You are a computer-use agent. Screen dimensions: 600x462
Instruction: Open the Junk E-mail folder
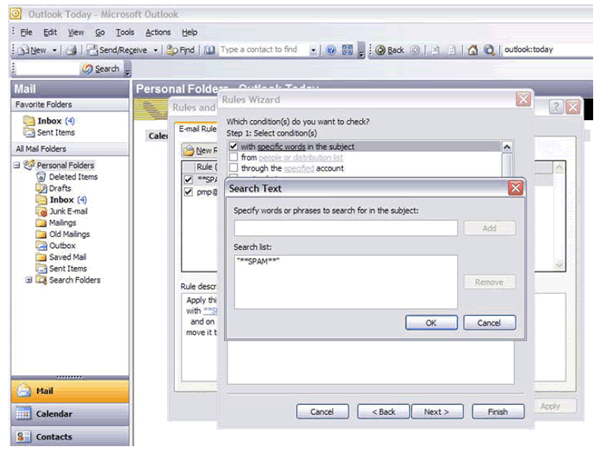62,211
